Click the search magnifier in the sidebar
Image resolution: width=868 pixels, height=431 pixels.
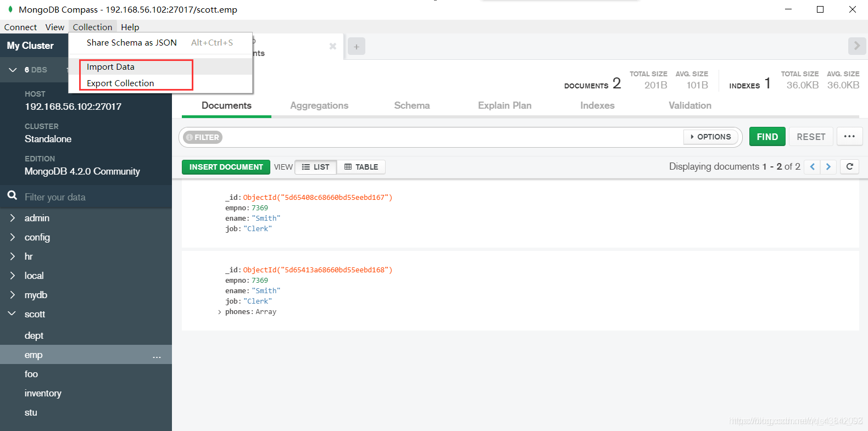(x=12, y=195)
